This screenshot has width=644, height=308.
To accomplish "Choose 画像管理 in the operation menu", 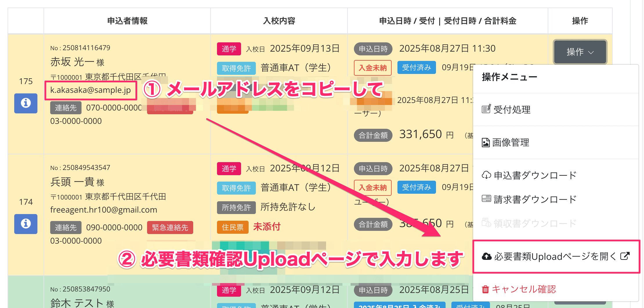I will 511,143.
